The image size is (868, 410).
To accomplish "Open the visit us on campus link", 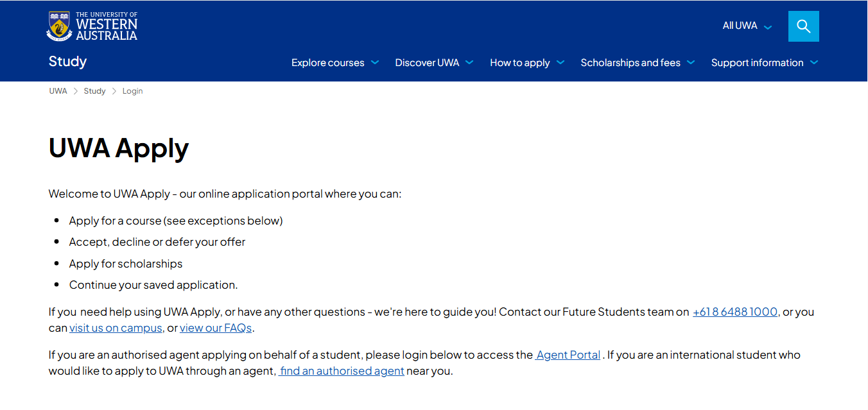I will click(116, 328).
